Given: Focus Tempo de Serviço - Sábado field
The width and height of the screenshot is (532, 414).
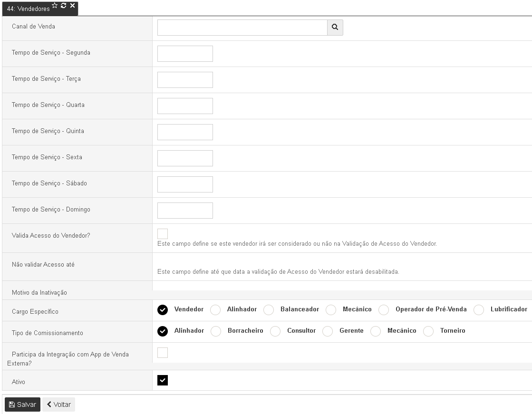Looking at the screenshot, I should pos(185,184).
